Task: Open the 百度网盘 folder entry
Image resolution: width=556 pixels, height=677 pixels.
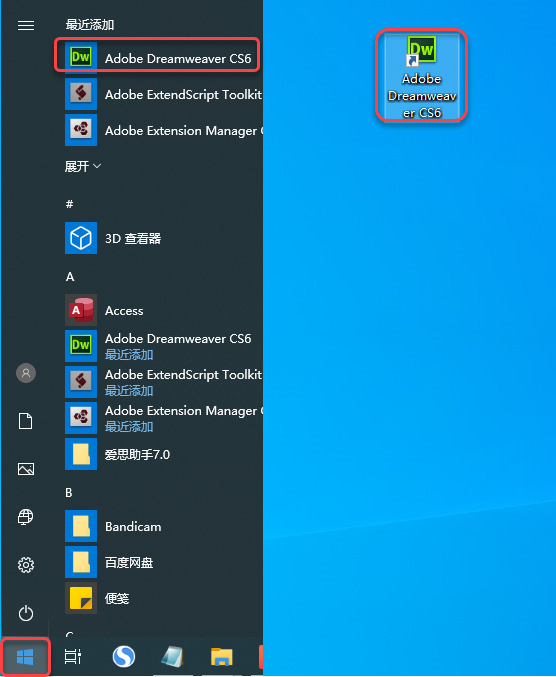Action: [x=164, y=562]
